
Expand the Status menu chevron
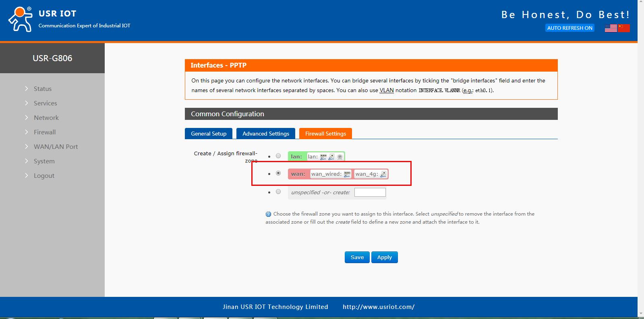click(x=27, y=88)
